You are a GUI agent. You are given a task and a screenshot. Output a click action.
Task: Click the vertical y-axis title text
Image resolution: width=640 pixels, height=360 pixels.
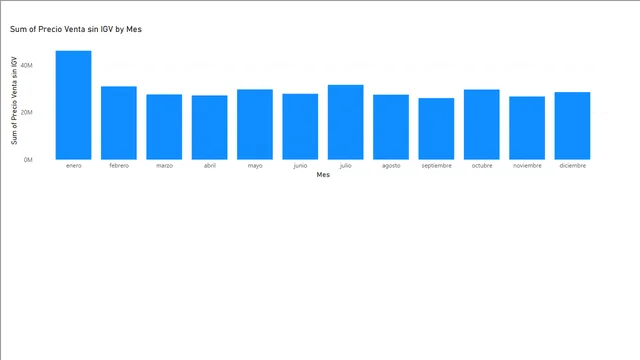pos(14,100)
